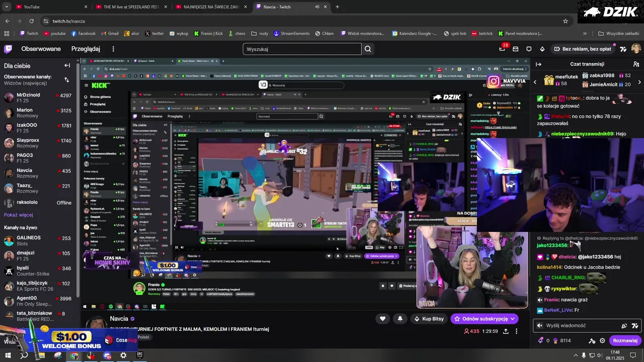Click the Bez reklam, bez opłat button
The image size is (644, 362).
pyautogui.click(x=583, y=49)
